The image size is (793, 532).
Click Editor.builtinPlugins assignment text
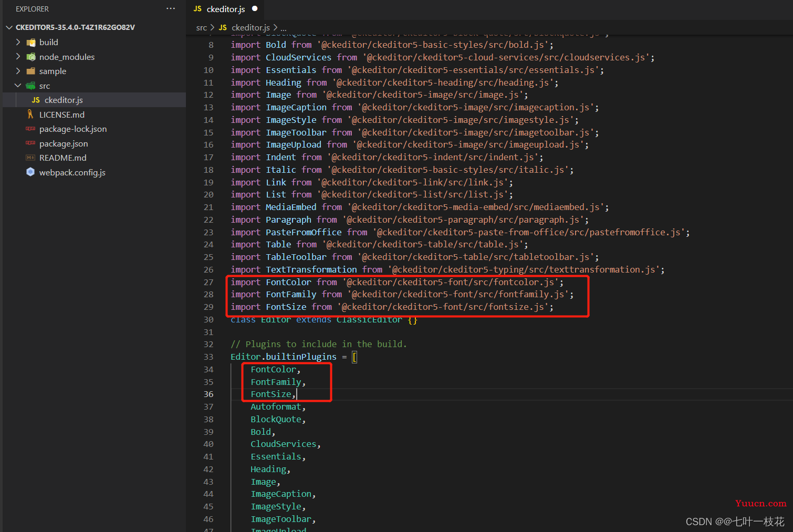click(x=284, y=357)
